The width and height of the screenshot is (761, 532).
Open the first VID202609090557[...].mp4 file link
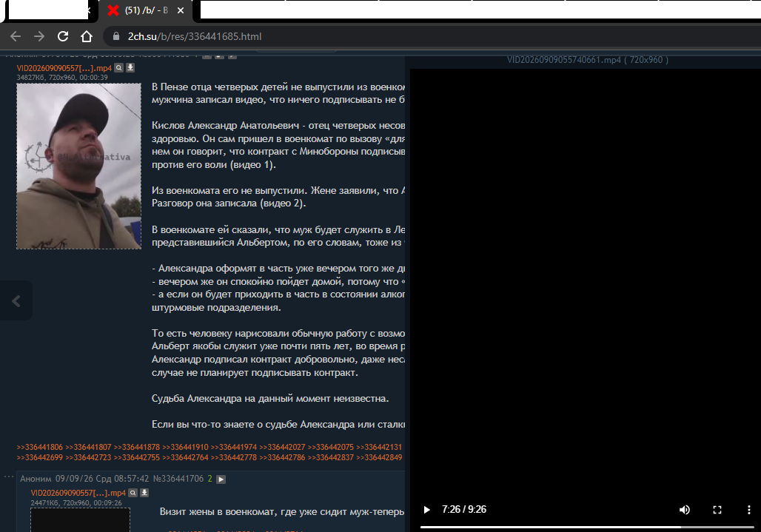pos(64,68)
